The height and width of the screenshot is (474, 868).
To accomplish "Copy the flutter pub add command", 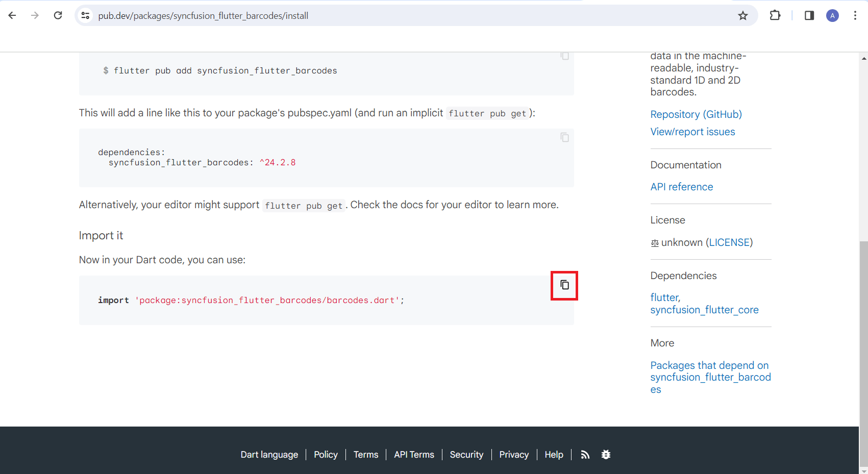I will tap(564, 56).
